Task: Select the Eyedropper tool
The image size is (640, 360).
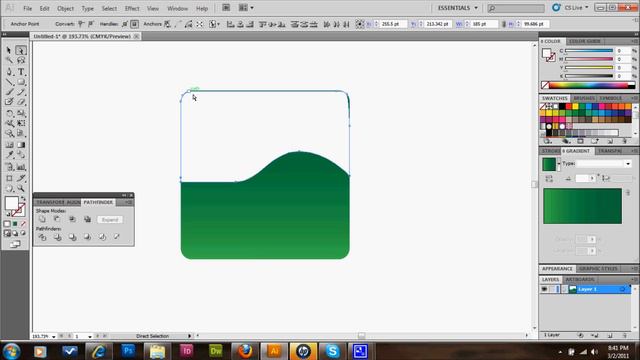Action: tap(9, 155)
